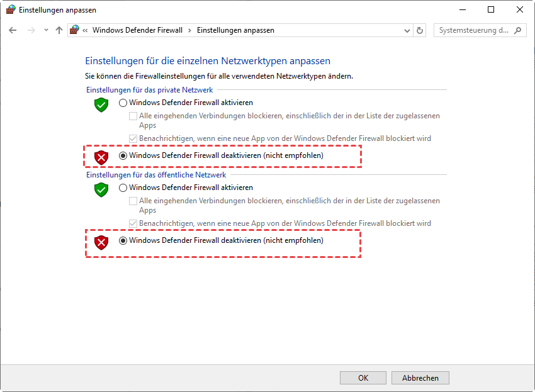This screenshot has height=392, width=535.
Task: Select deactivate firewall option for public network
Action: click(123, 240)
